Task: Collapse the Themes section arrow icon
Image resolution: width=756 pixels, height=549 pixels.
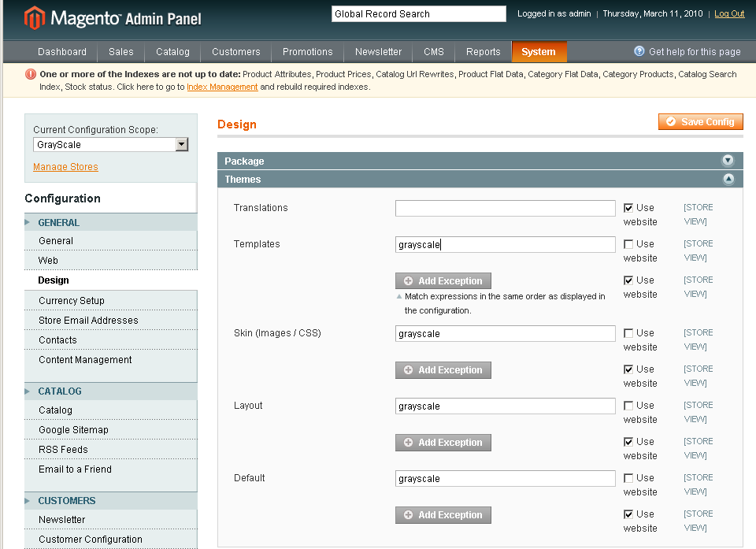Action: pyautogui.click(x=728, y=179)
